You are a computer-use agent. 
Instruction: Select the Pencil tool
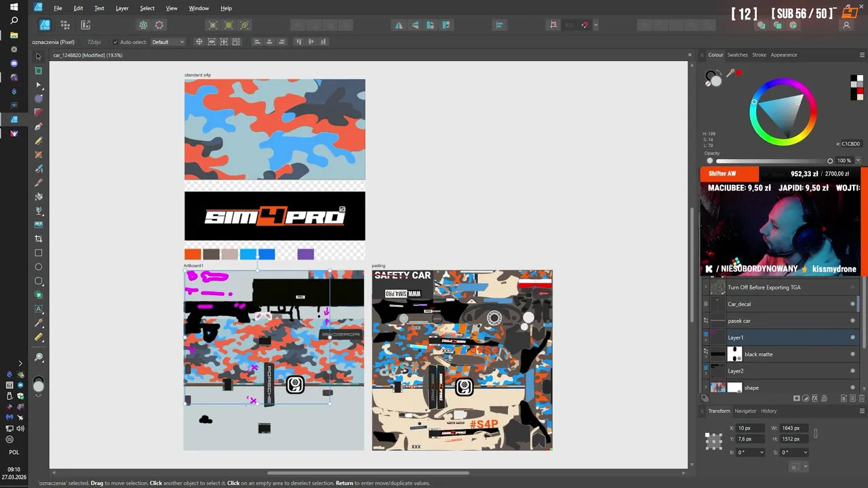pos(39,140)
